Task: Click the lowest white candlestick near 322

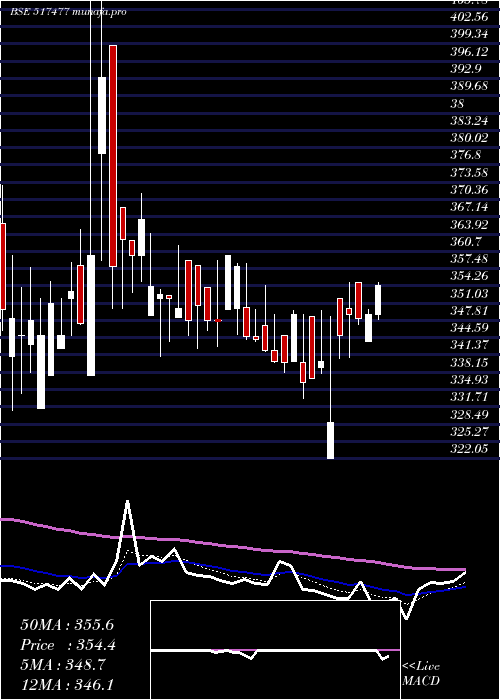Action: click(330, 440)
